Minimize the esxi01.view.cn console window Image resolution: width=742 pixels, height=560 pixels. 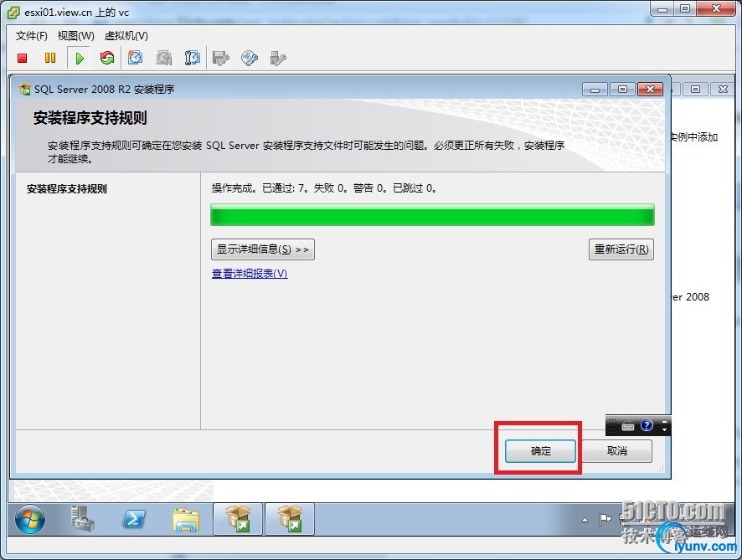coord(662,9)
